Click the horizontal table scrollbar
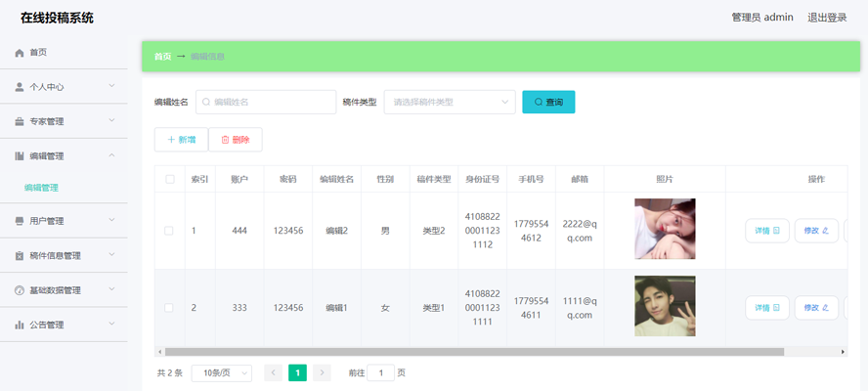 [x=474, y=351]
